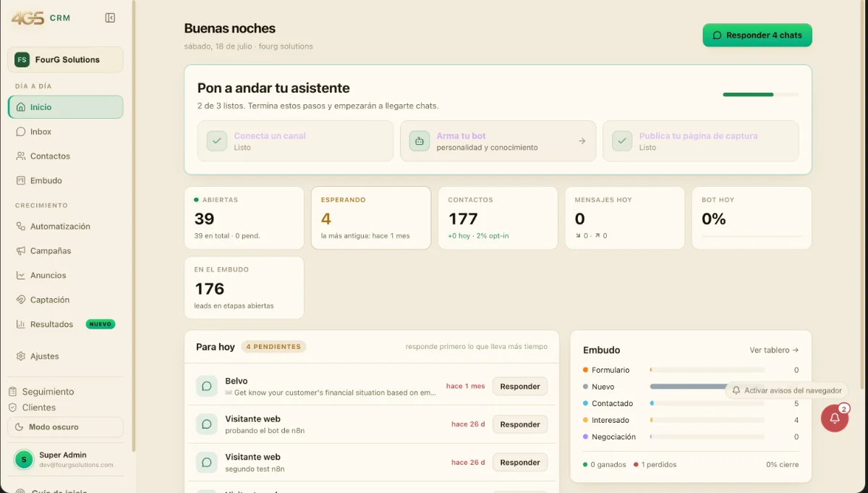Expand Arma tu bot step arrow
Image resolution: width=868 pixels, height=493 pixels.
pos(582,141)
